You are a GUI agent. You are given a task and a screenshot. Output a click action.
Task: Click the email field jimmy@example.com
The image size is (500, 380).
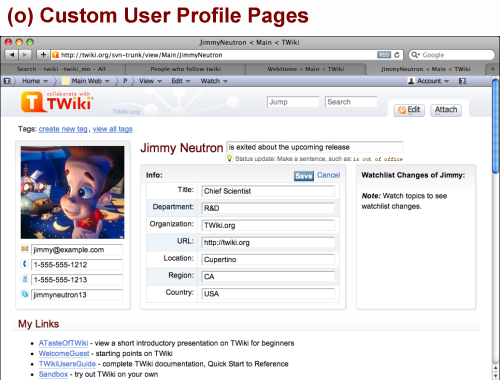77,250
